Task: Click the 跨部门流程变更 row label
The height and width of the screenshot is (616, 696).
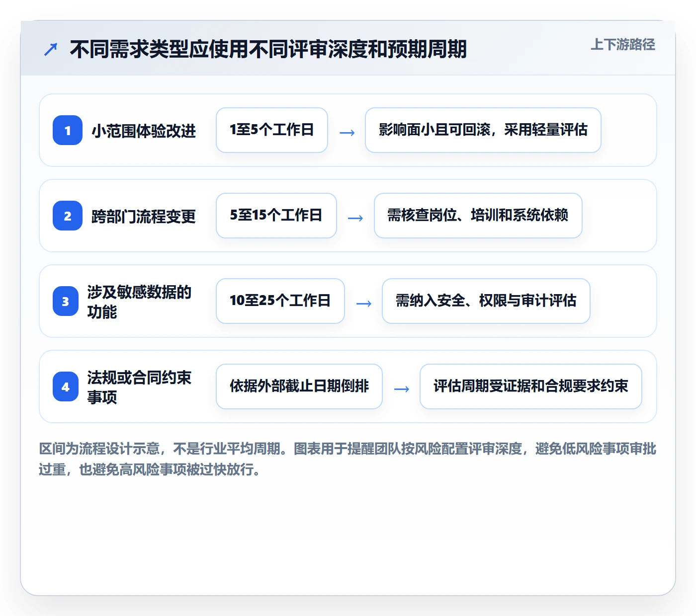Action: coord(144,216)
